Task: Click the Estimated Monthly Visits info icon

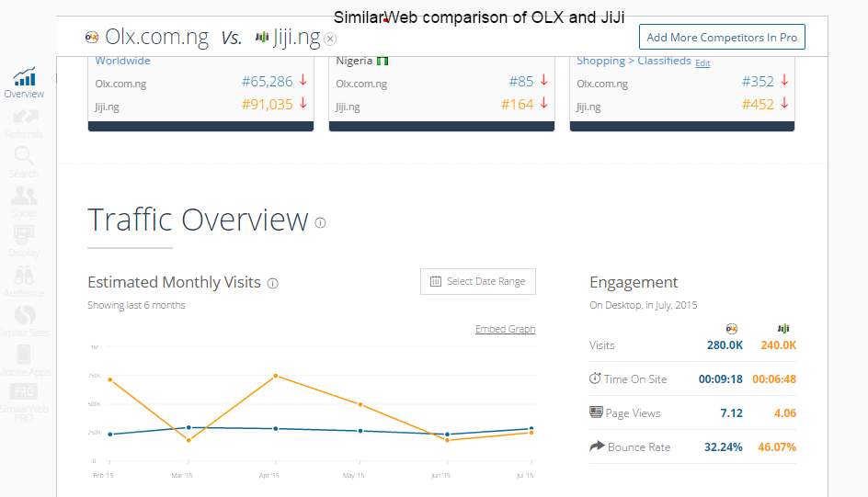Action: click(273, 284)
